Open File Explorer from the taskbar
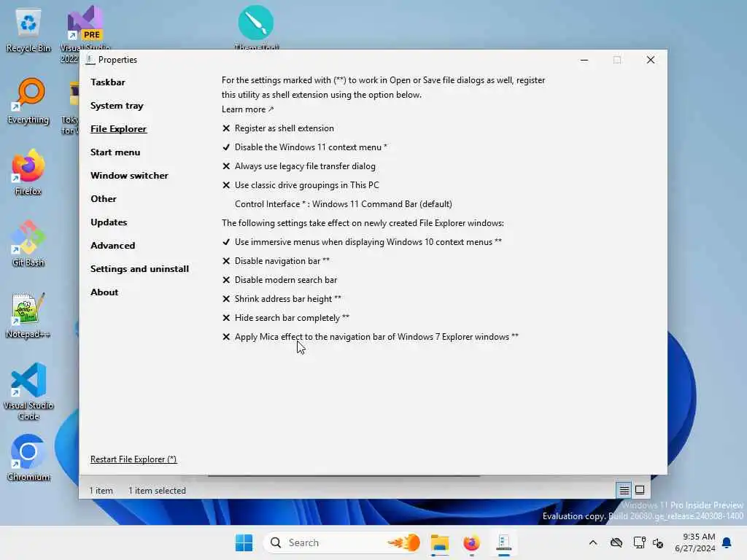The width and height of the screenshot is (747, 560). (x=440, y=542)
